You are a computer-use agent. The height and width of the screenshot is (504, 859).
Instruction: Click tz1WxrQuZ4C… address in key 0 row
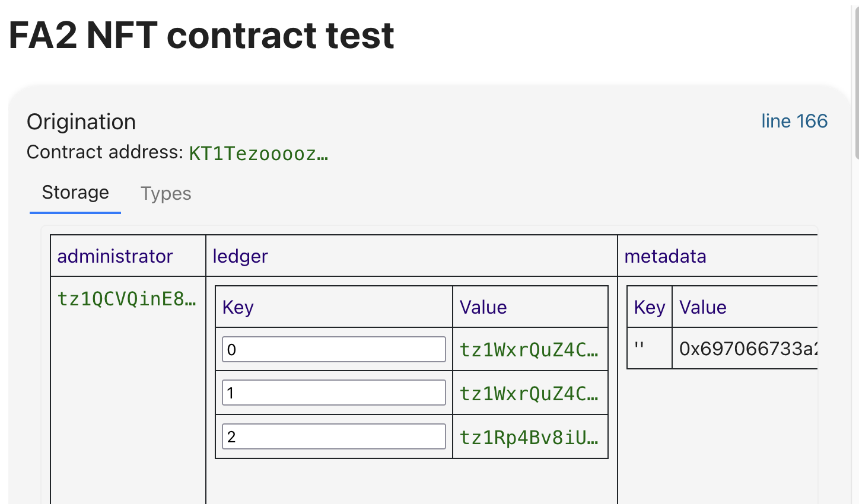coord(529,350)
